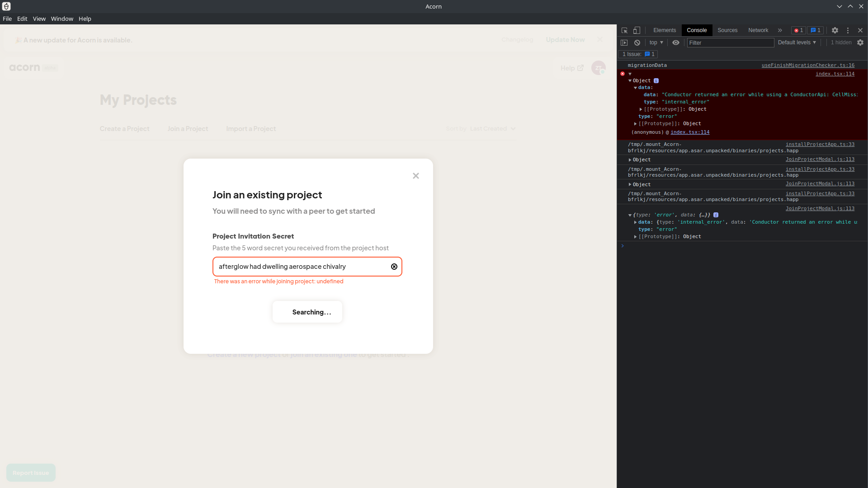This screenshot has height=488, width=868.
Task: Clear the invitation secret with the circular X
Action: pyautogui.click(x=394, y=266)
